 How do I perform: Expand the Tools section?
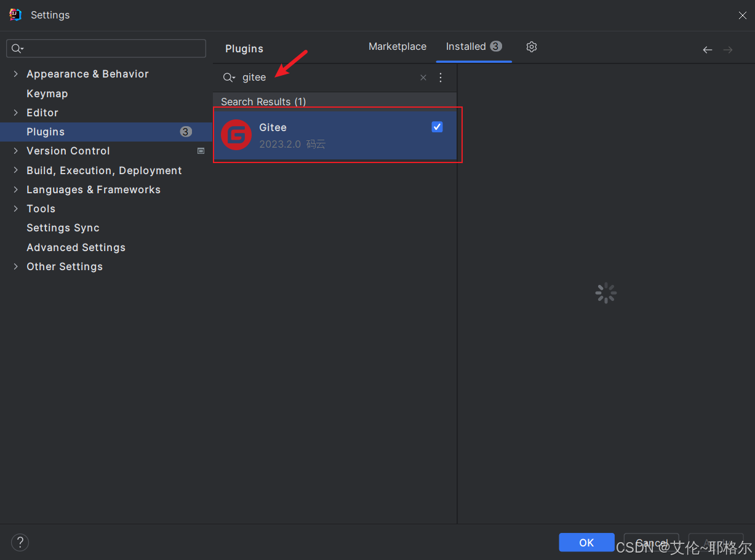point(16,209)
